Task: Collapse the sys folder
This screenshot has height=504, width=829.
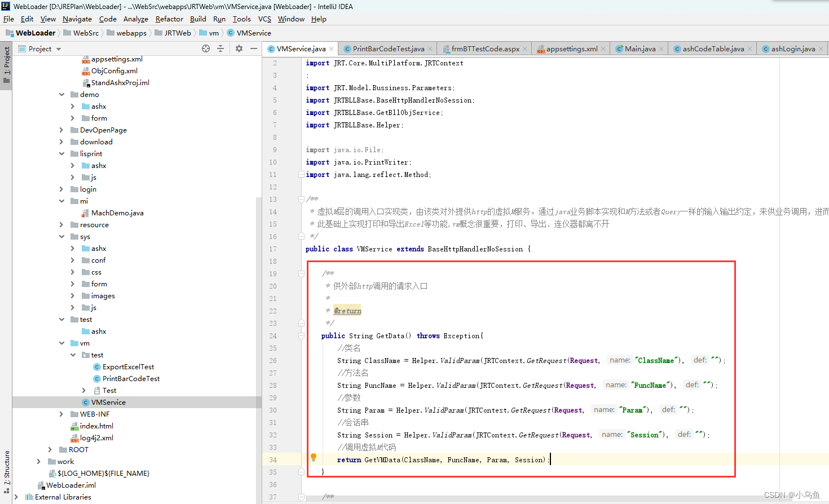Action: [x=61, y=237]
